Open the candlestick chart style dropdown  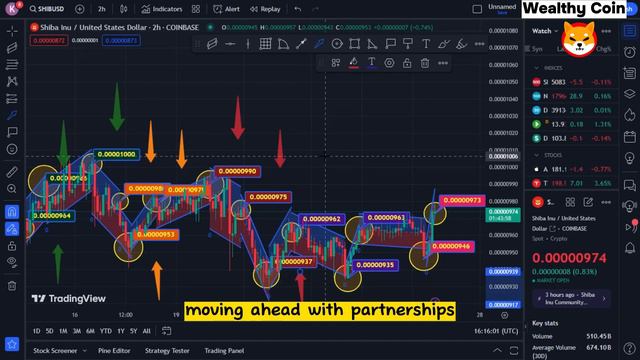click(124, 9)
